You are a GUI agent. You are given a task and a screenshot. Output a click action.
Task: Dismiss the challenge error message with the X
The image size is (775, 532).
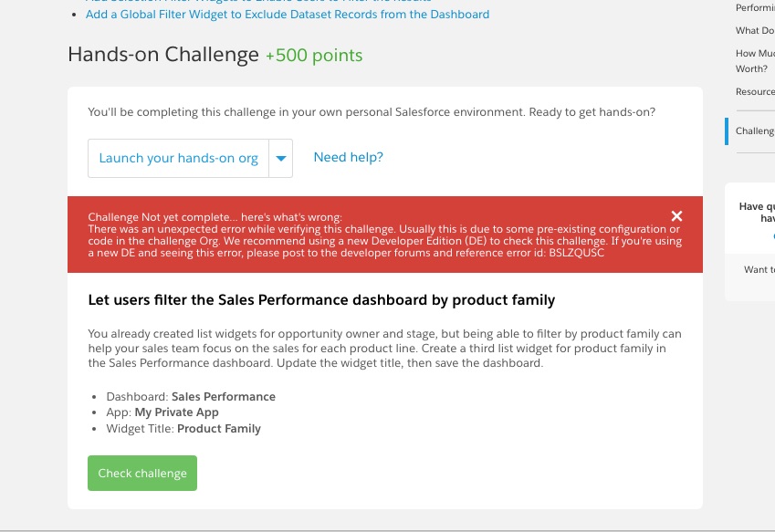click(676, 216)
